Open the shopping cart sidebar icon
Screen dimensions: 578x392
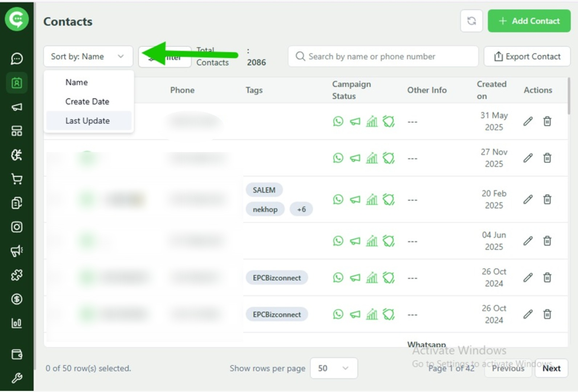(x=17, y=179)
